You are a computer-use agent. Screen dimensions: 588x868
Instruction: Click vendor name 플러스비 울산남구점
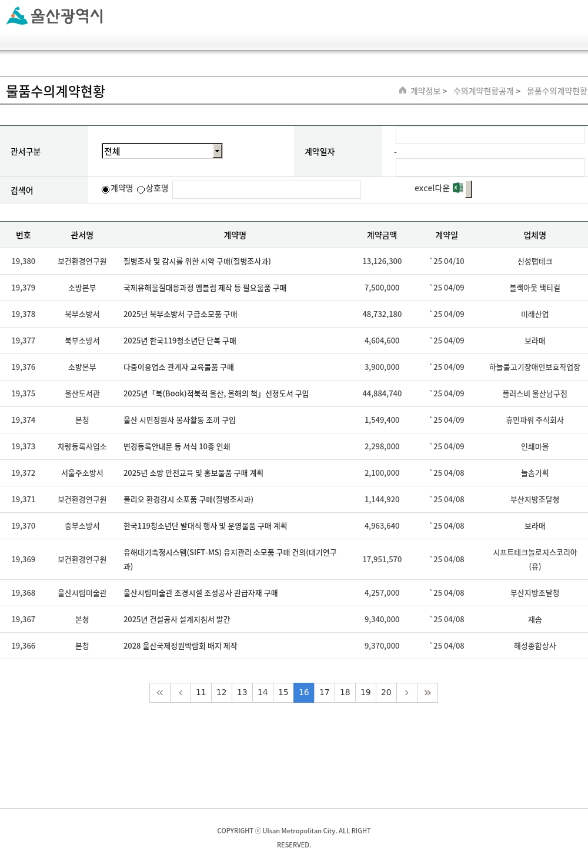point(535,393)
